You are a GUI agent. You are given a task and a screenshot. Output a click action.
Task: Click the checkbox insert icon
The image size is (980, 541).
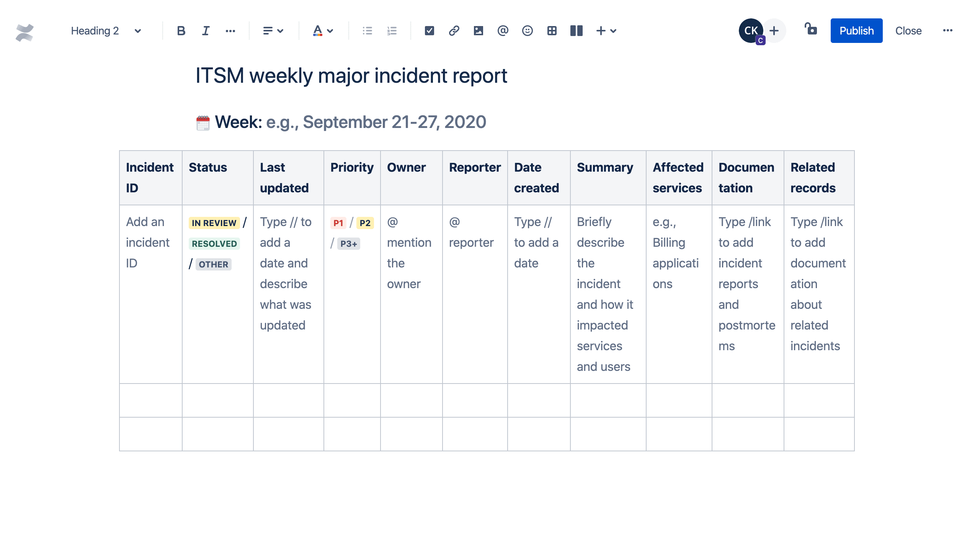[x=428, y=30]
